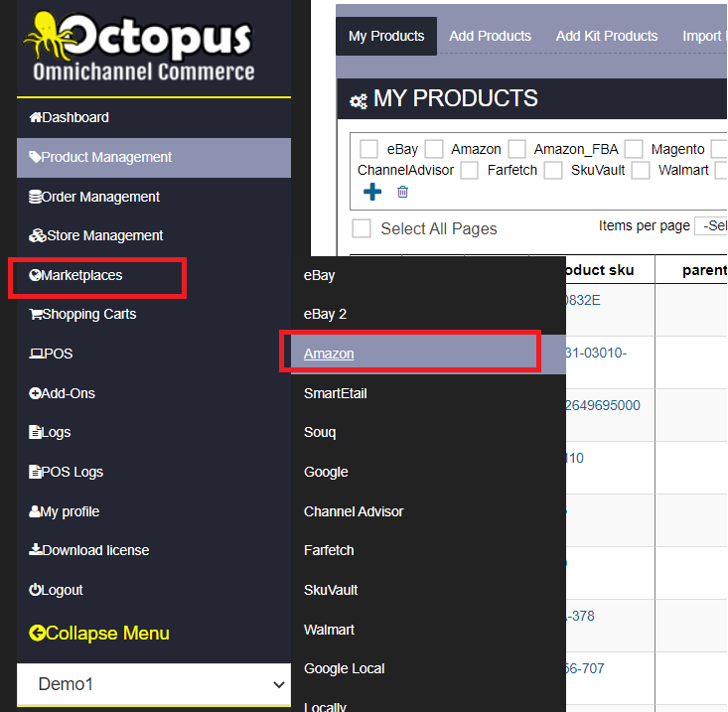Click the trash delete icon
728x712 pixels.
point(402,192)
